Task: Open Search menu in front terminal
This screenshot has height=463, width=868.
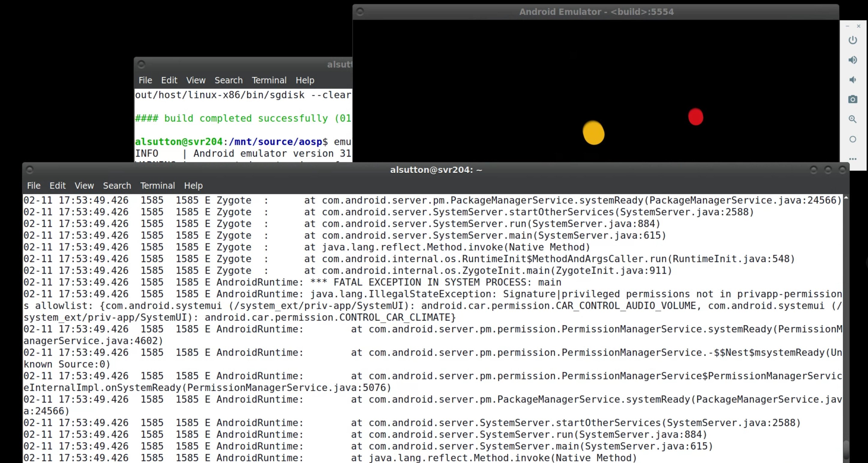Action: 117,186
